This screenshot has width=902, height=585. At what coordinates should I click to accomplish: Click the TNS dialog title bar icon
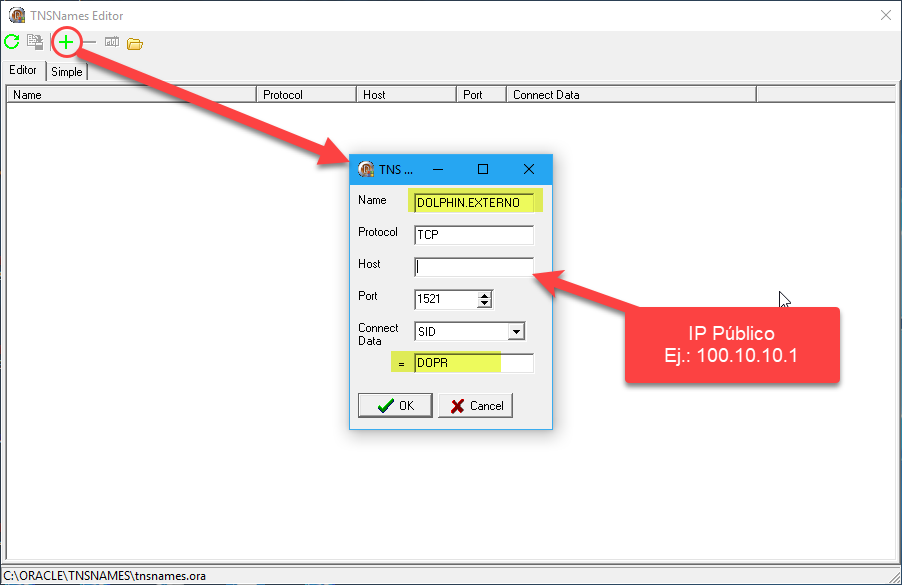[366, 169]
